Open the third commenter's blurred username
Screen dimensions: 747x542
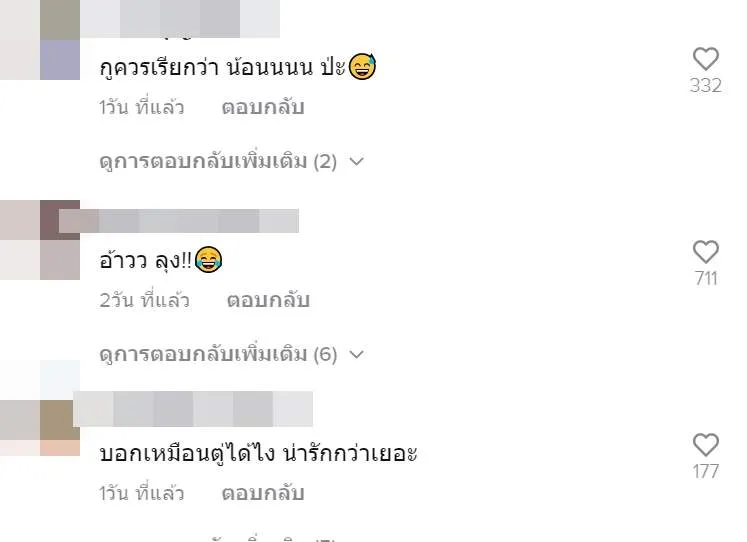click(x=193, y=409)
